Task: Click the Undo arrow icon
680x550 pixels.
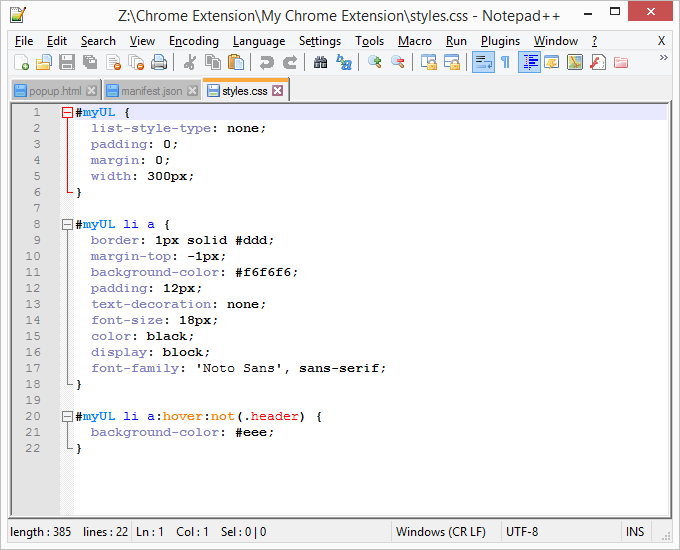Action: click(267, 63)
